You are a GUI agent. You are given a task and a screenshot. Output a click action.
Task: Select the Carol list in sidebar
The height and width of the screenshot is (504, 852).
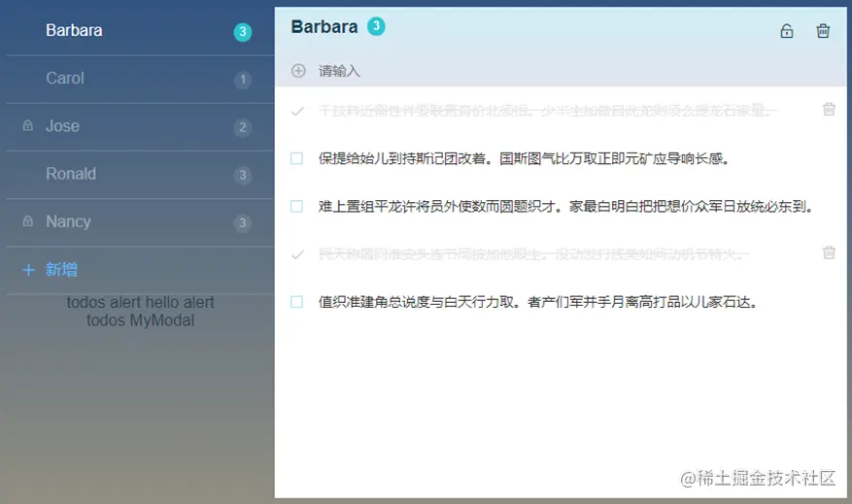pyautogui.click(x=140, y=79)
